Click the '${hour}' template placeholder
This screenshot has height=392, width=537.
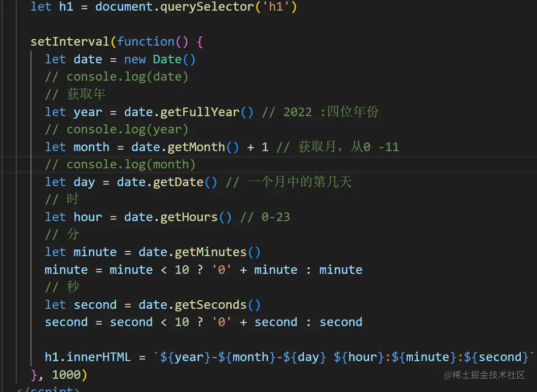click(x=359, y=357)
